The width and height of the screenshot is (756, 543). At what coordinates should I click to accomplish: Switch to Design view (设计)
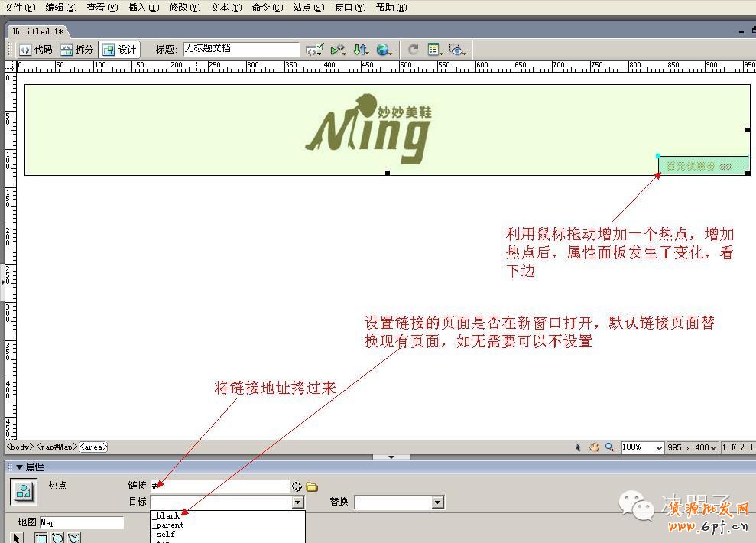click(x=119, y=49)
